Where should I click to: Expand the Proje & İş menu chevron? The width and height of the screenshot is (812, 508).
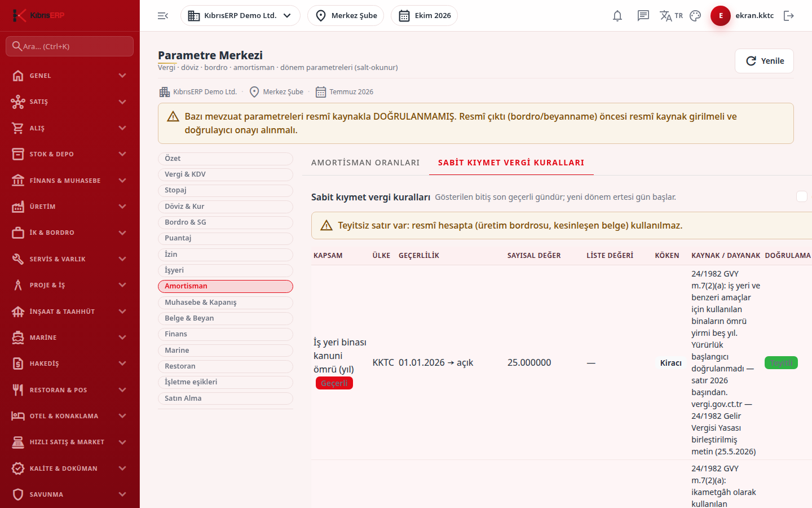point(122,285)
